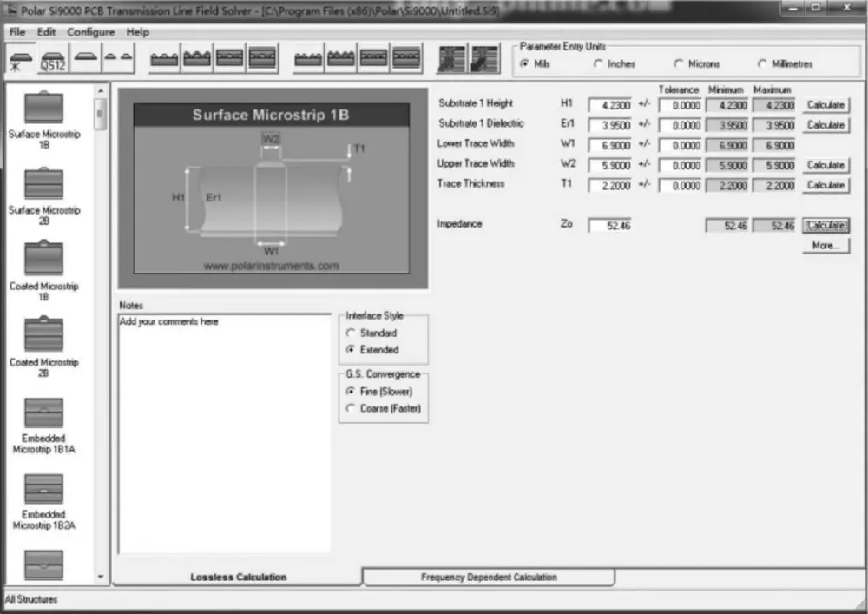
Task: Click the Zo impedance Calculate button
Action: point(825,225)
